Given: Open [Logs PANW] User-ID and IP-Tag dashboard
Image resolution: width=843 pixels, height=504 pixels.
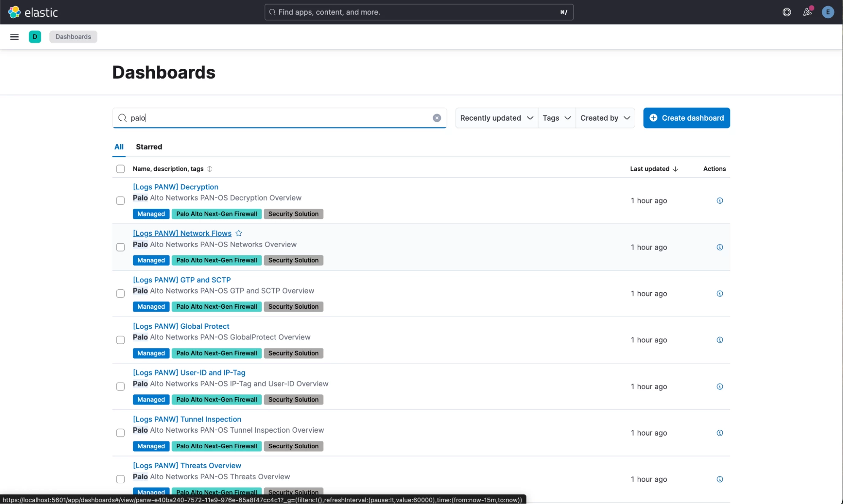Looking at the screenshot, I should [189, 372].
